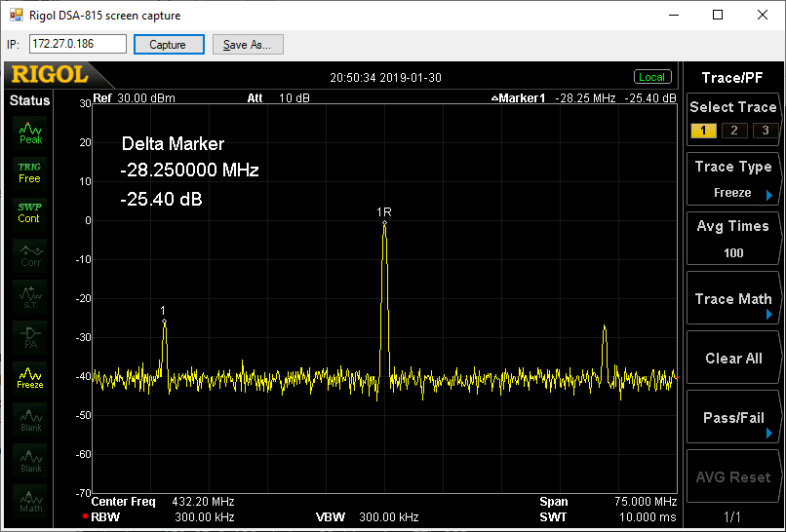Click the -28.250000 MHz delta frequency text
786x532 pixels.
pos(189,171)
